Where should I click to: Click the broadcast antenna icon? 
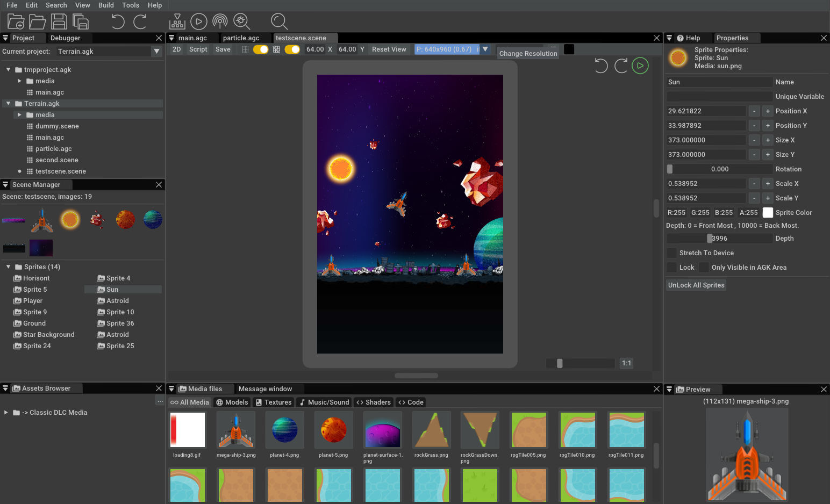[x=220, y=21]
